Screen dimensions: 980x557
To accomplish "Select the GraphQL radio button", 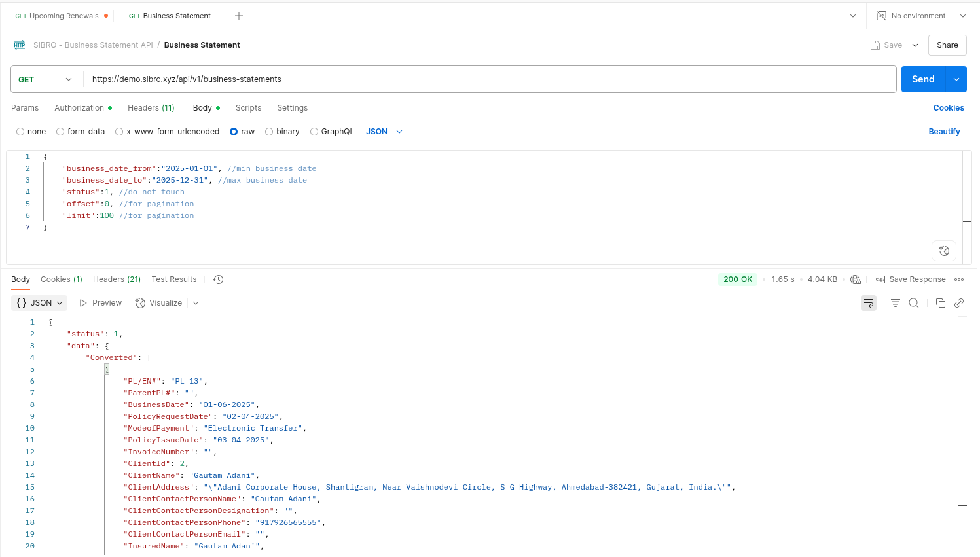I will tap(314, 132).
